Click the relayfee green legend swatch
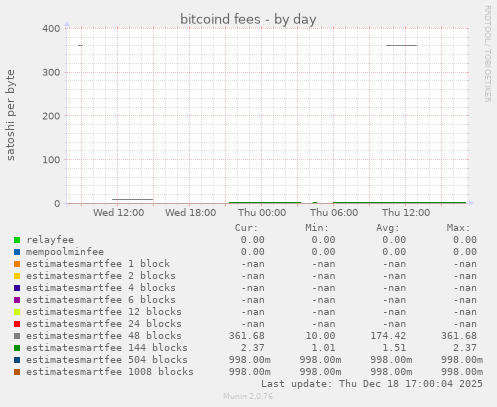Viewport: 497px width, 407px height. click(x=17, y=240)
